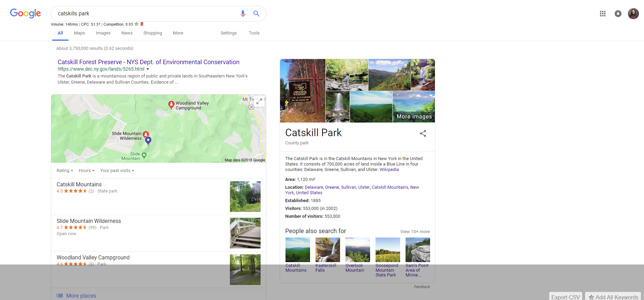Click the Google logo
Viewport: 644px width, 300px height.
coord(26,13)
